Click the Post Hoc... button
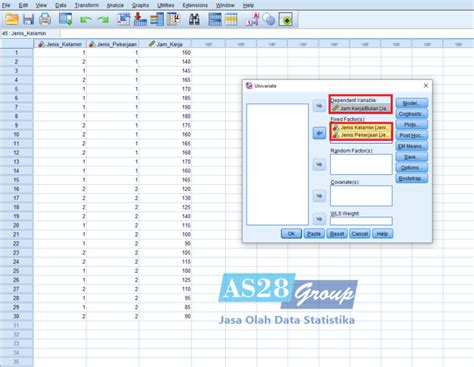Screen dimensions: 474x367 point(412,135)
